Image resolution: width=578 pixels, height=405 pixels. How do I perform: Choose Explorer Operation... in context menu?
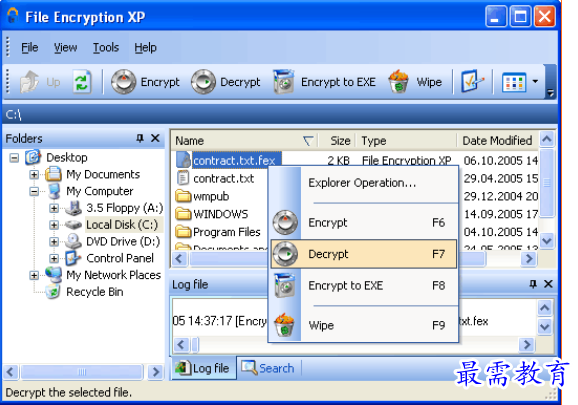pyautogui.click(x=363, y=183)
